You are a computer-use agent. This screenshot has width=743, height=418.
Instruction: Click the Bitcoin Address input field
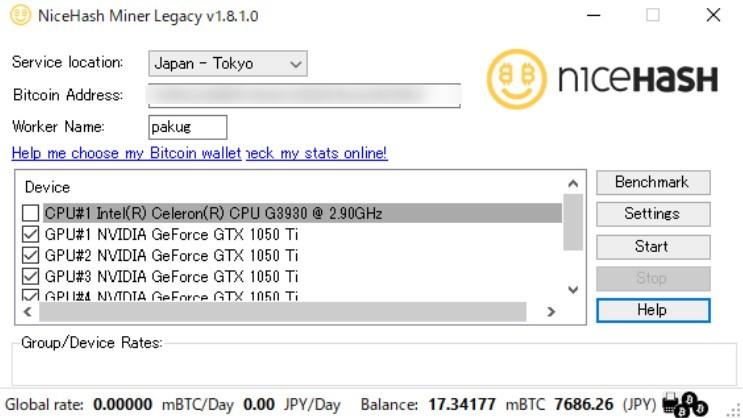coord(304,95)
